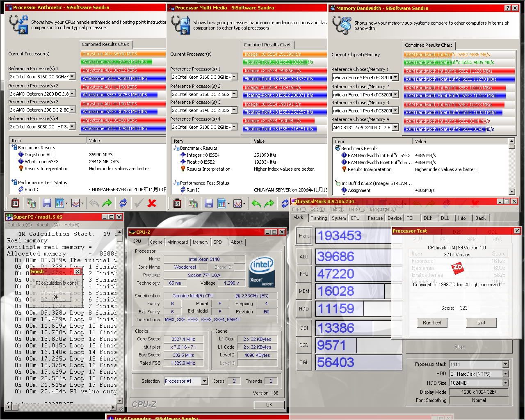Click the grey checkmark icon in Processor Arithmetic toolbar

[x=139, y=203]
